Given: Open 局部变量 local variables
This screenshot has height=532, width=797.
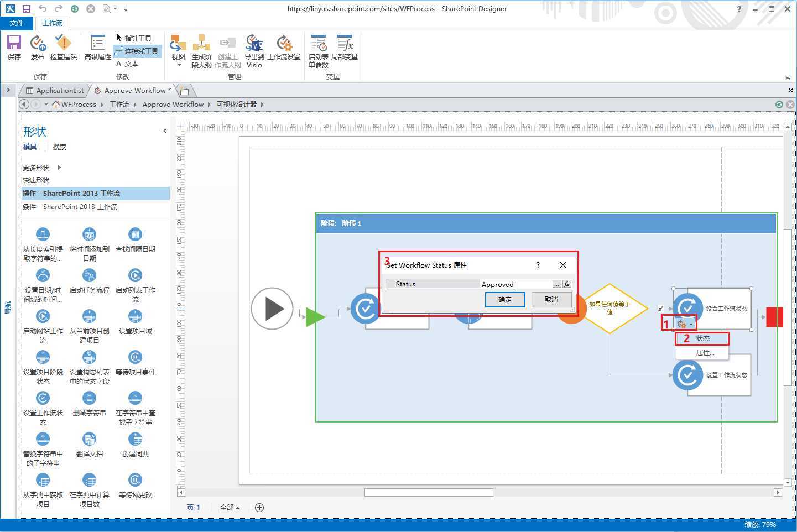Looking at the screenshot, I should [x=344, y=48].
